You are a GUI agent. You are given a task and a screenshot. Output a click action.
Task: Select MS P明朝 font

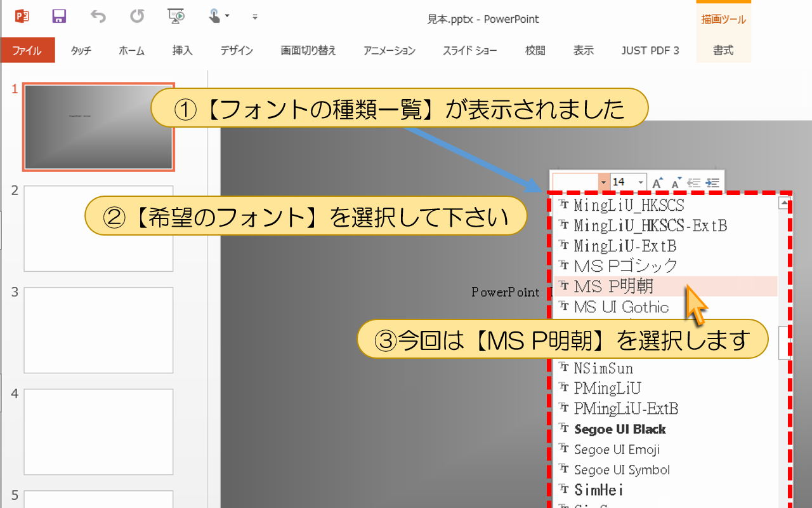tap(665, 286)
